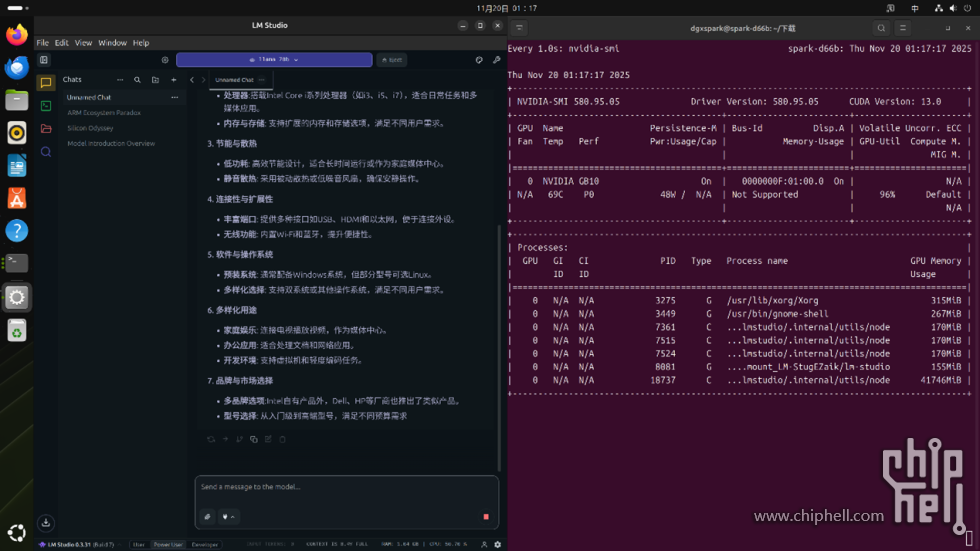
Task: Click the Downloads icon at bottom left
Action: [x=46, y=522]
